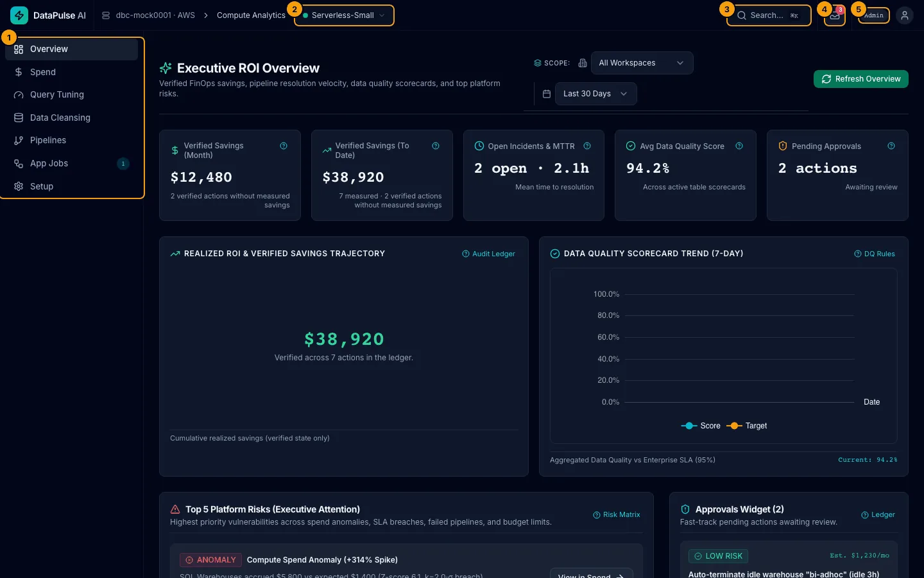Open the DQ Rules link
The height and width of the screenshot is (578, 924).
coord(875,254)
